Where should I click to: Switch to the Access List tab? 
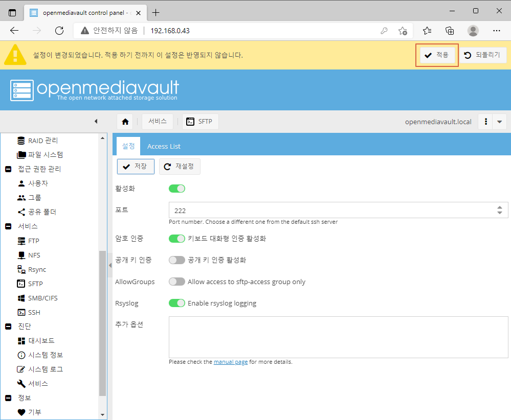(x=164, y=147)
